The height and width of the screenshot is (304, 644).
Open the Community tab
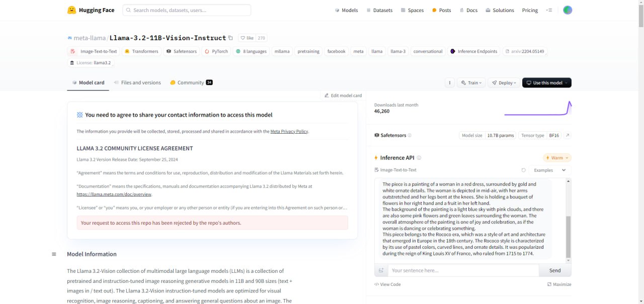click(x=191, y=83)
